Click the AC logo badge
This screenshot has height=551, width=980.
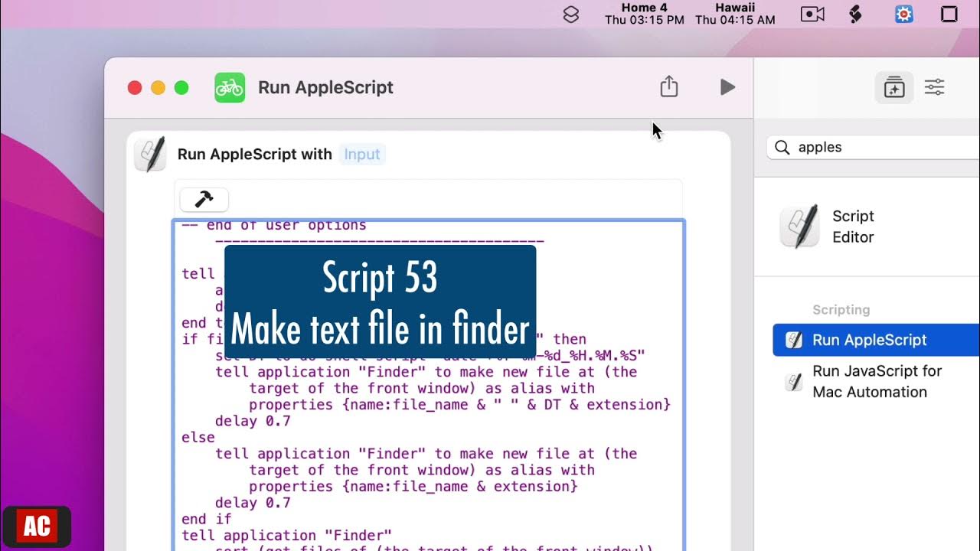(x=37, y=527)
